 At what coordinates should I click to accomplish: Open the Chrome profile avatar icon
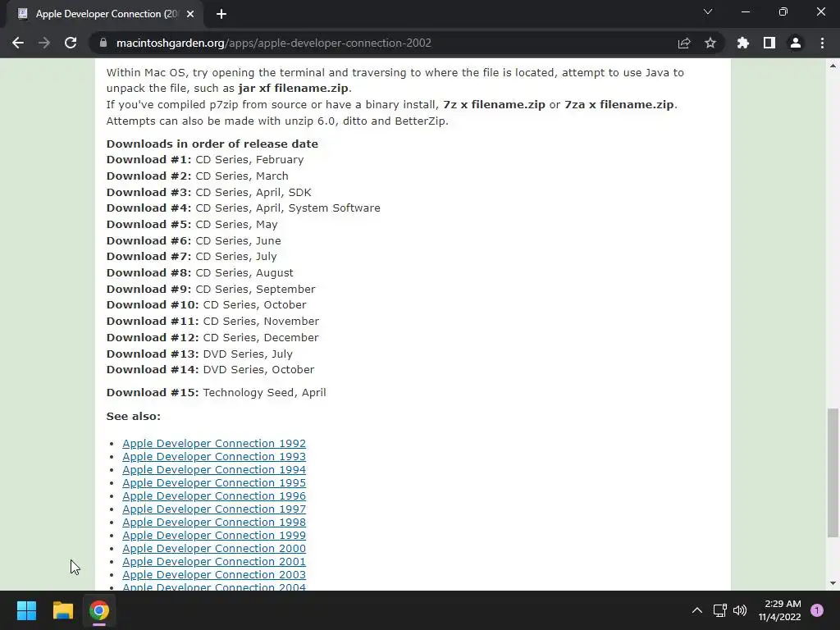[x=796, y=43]
